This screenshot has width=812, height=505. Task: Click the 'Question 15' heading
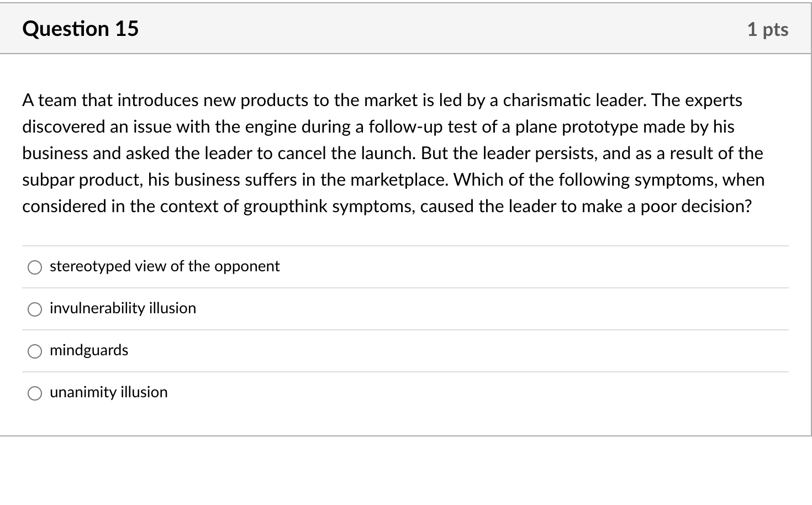(81, 29)
